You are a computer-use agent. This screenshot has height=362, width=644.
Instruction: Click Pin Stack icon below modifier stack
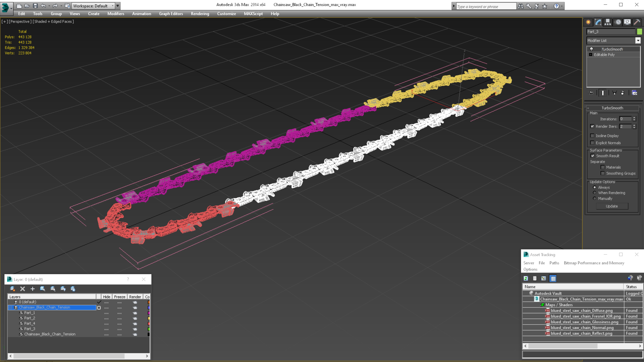click(591, 93)
